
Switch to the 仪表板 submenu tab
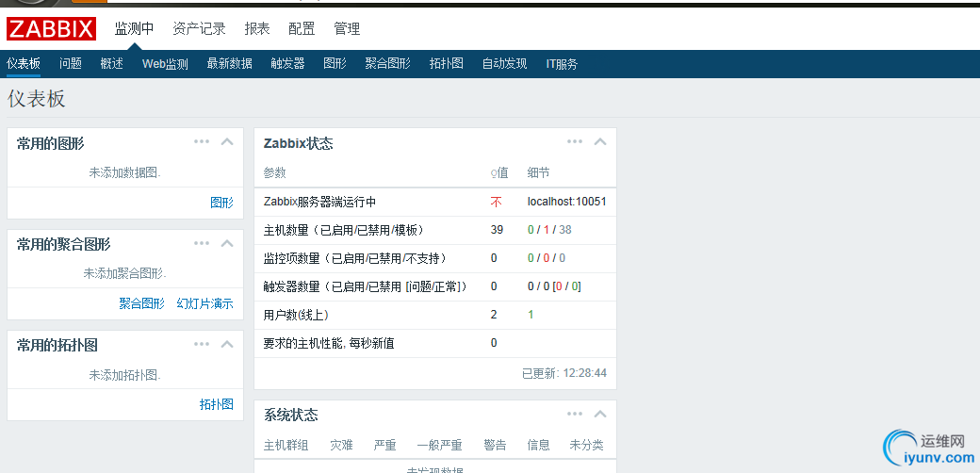[24, 63]
